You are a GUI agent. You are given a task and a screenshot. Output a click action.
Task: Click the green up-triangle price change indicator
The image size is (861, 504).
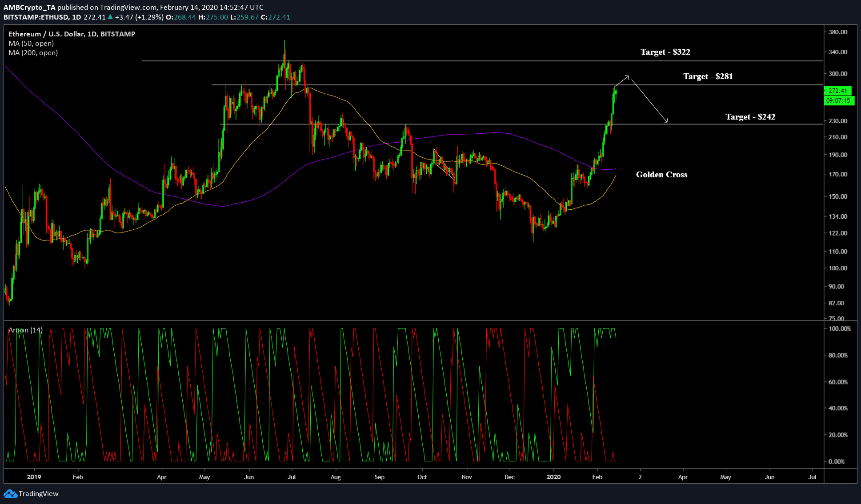[110, 17]
